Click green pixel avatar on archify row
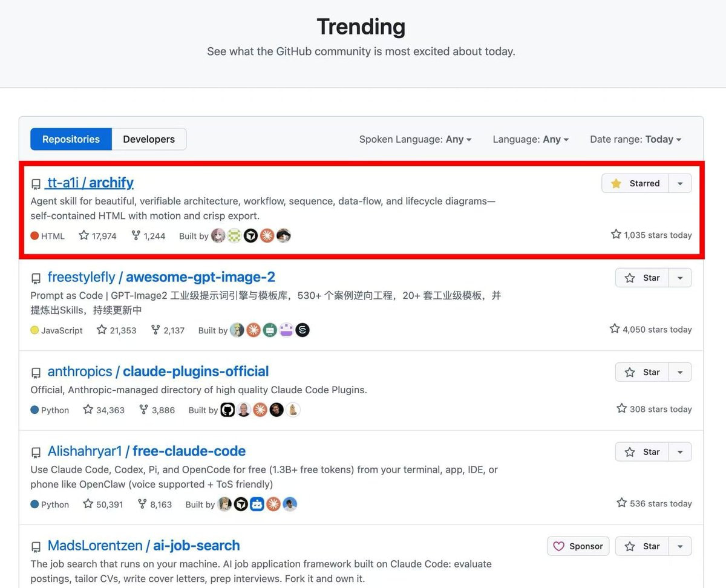Screen dimensions: 726x588 coord(235,235)
